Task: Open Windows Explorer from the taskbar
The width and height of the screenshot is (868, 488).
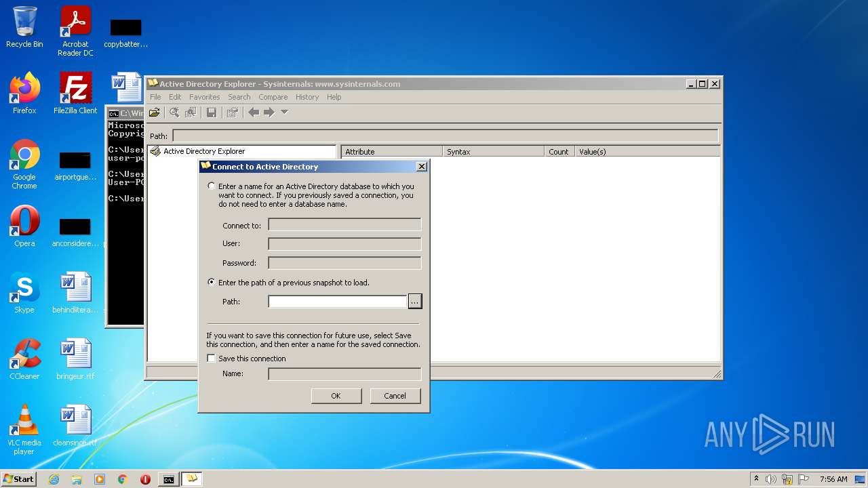Action: [77, 479]
